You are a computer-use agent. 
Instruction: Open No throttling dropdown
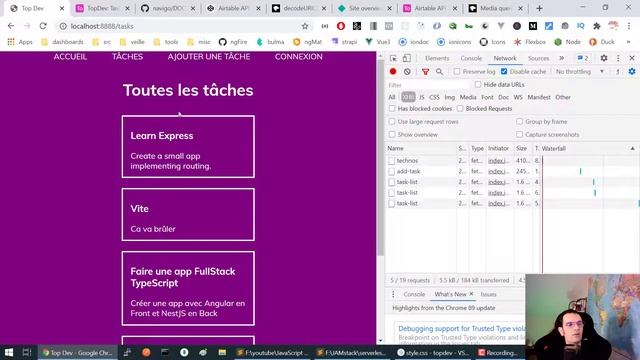pyautogui.click(x=580, y=71)
